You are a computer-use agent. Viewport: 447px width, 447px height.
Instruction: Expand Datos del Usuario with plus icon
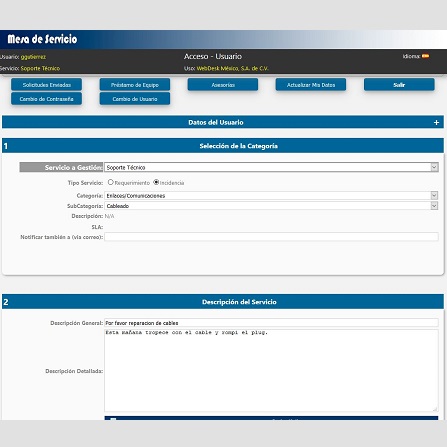click(436, 123)
